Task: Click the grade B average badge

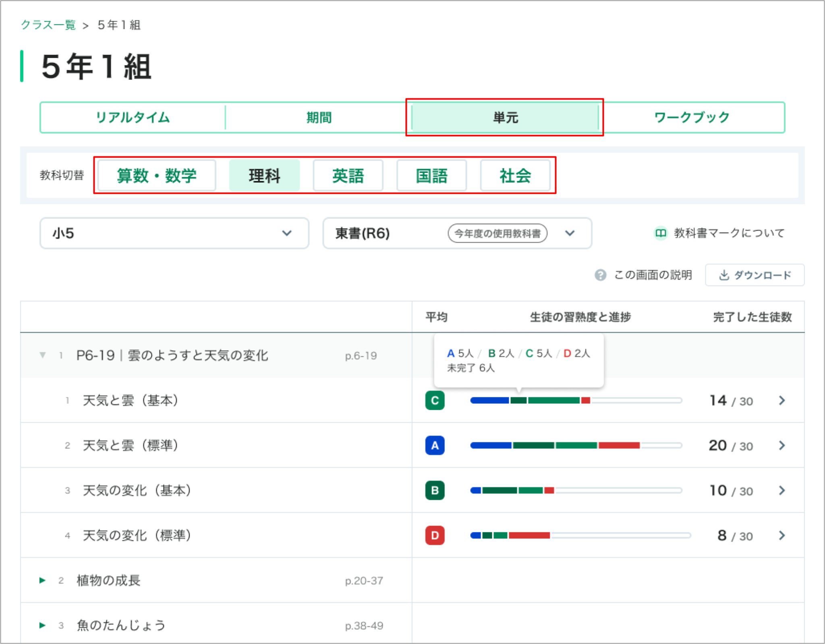Action: (435, 490)
